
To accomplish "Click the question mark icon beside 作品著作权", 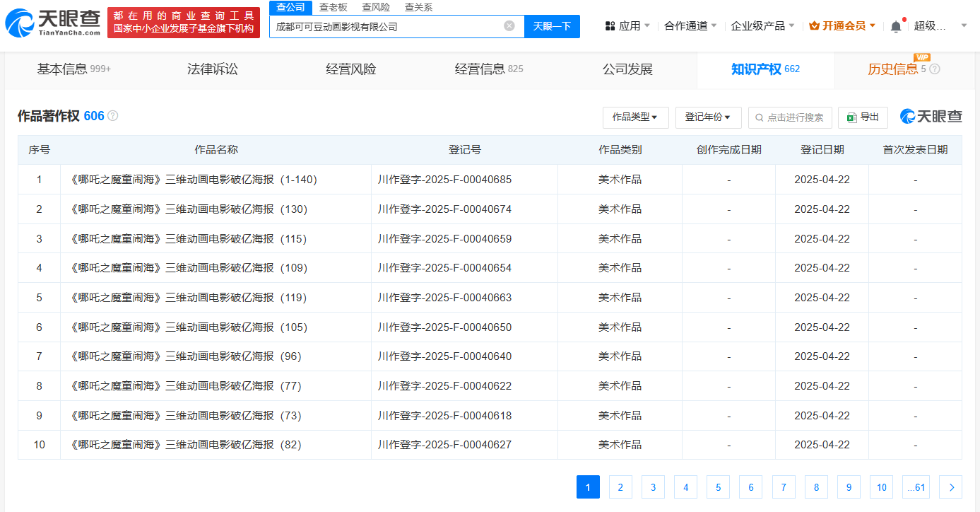I will (x=113, y=115).
